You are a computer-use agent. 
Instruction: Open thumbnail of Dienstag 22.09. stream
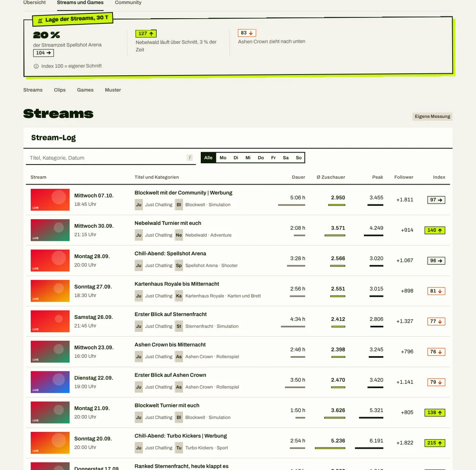click(x=50, y=382)
